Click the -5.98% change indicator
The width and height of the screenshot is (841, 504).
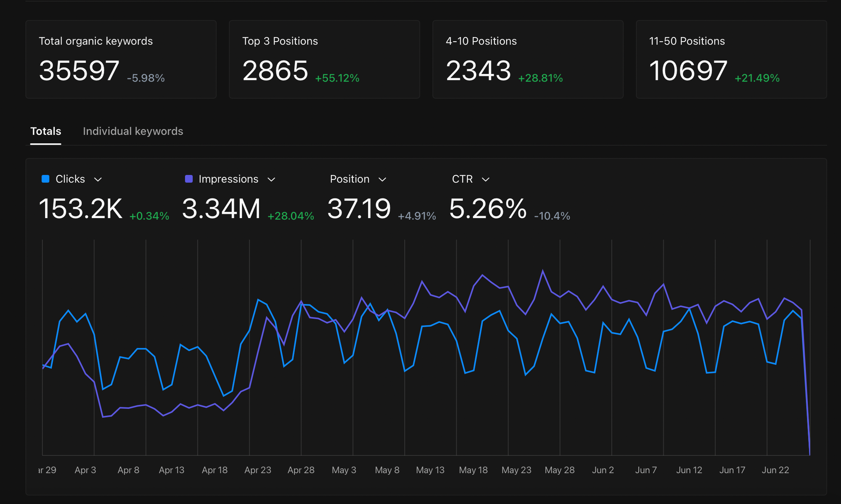(145, 78)
